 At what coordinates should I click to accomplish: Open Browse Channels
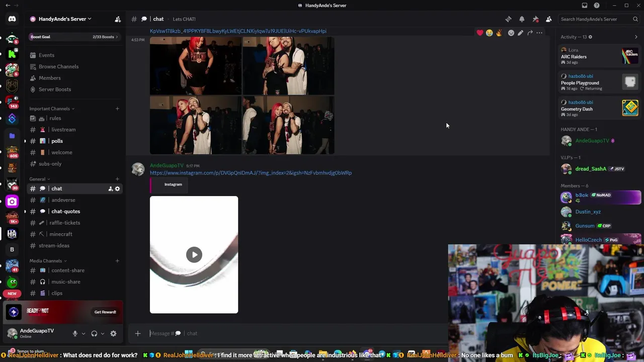74,66
